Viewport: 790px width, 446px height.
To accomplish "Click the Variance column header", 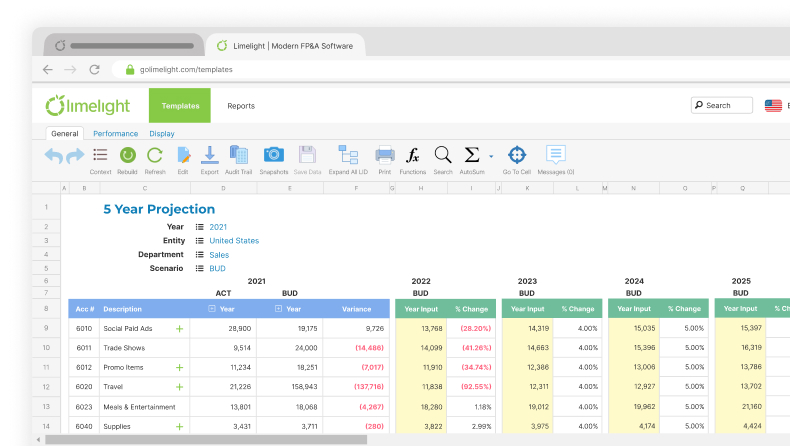I will [x=356, y=309].
